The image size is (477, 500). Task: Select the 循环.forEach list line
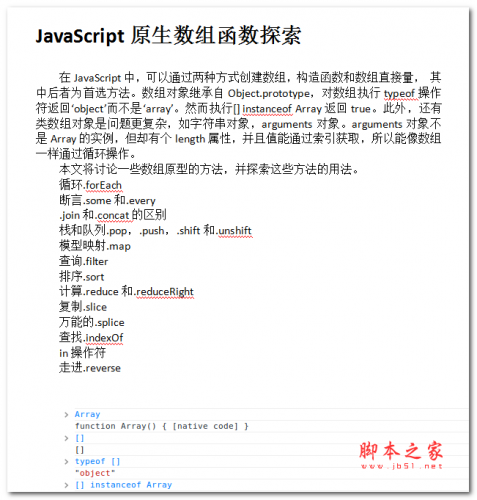click(x=90, y=185)
